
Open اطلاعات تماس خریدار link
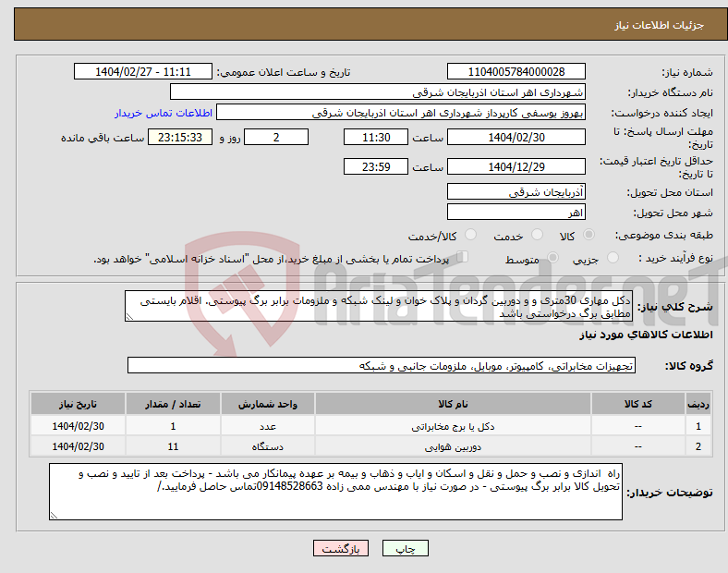point(164,113)
